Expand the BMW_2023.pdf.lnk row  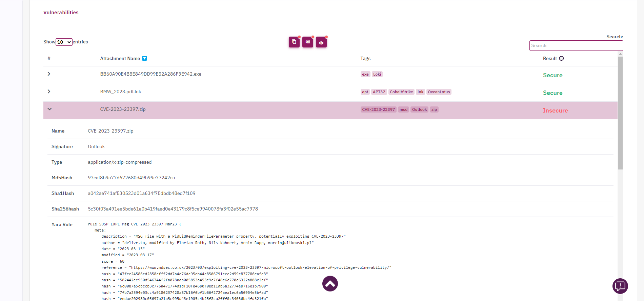[49, 92]
